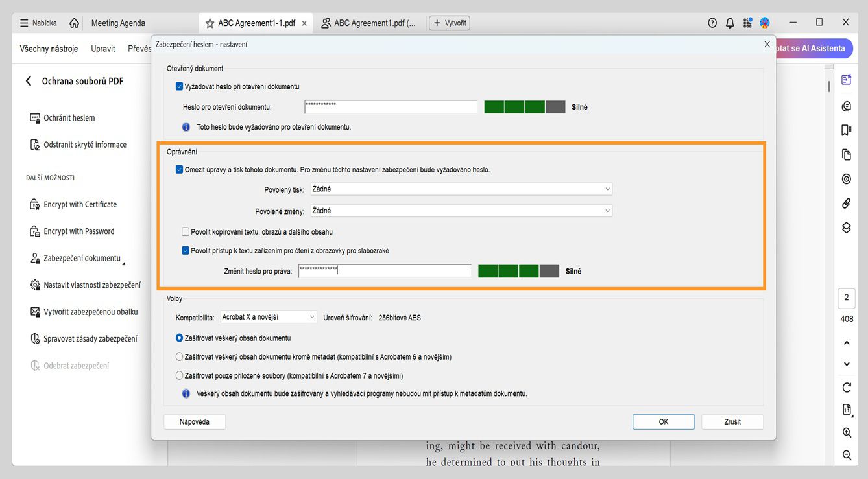Click the document vertical scrollbar

point(828,87)
